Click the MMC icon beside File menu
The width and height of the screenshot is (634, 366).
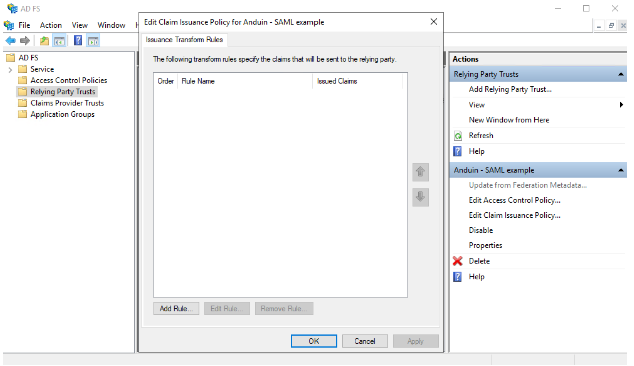click(x=9, y=25)
